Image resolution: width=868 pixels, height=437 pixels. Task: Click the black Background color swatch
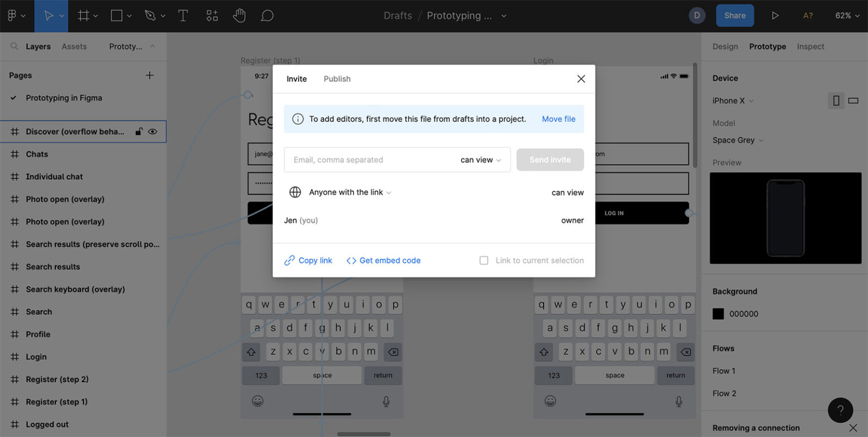718,313
